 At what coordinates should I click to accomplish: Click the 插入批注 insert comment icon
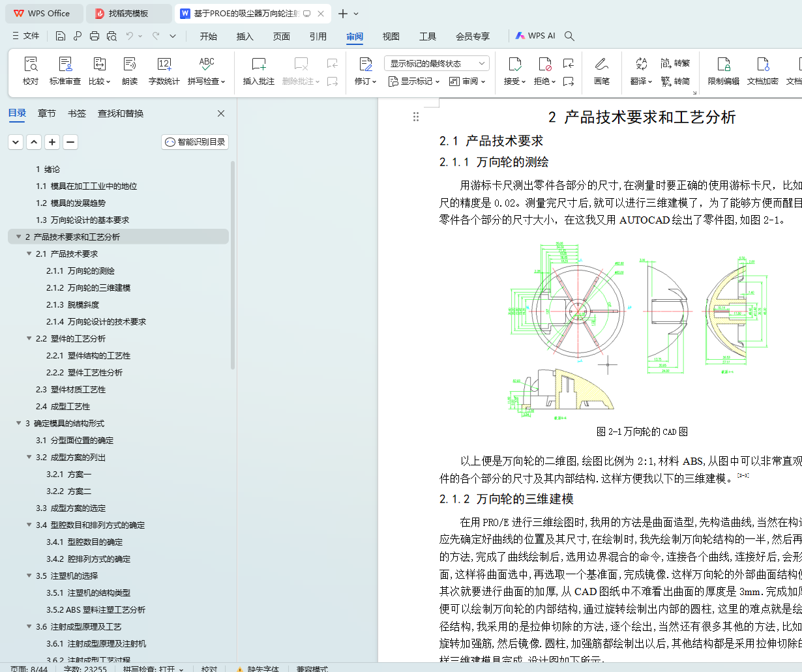click(x=259, y=64)
